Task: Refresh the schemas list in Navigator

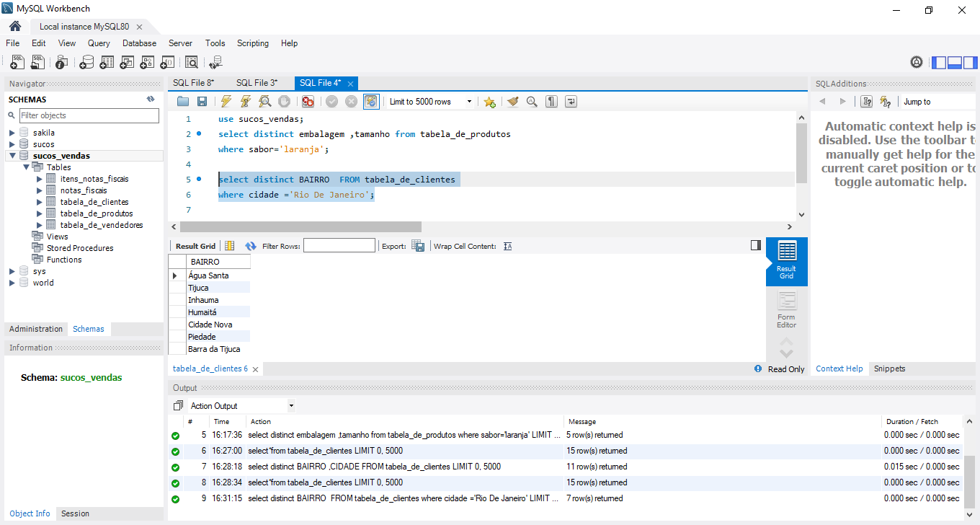Action: [151, 100]
